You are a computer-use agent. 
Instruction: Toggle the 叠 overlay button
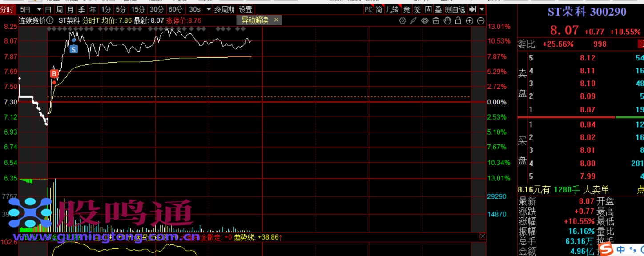click(x=439, y=9)
